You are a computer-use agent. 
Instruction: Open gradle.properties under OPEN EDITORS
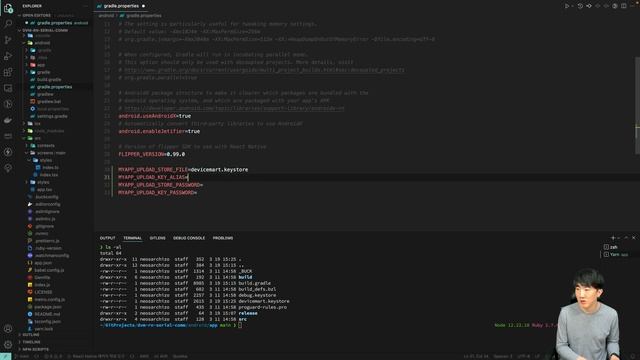pyautogui.click(x=54, y=23)
